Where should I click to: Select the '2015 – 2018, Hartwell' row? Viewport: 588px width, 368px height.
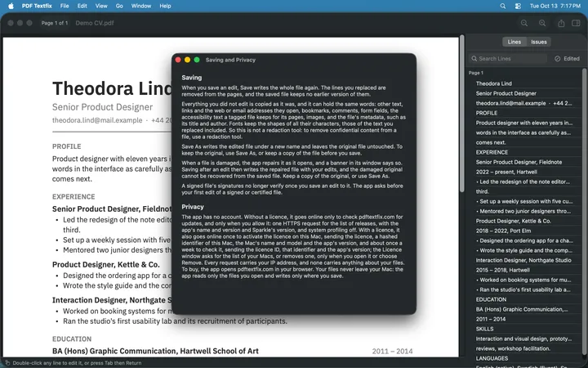point(525,270)
